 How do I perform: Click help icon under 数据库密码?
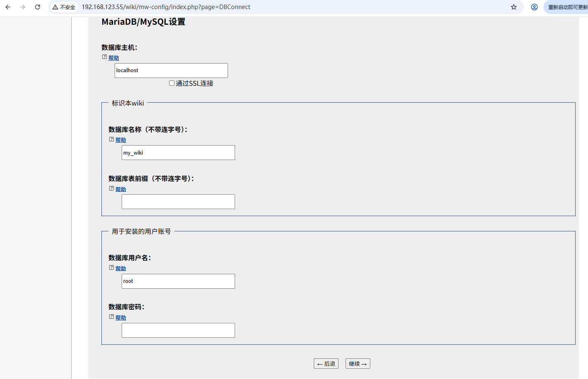tap(111, 317)
